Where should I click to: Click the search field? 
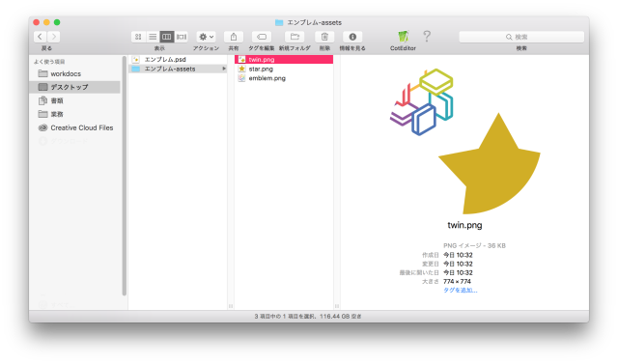coord(521,37)
